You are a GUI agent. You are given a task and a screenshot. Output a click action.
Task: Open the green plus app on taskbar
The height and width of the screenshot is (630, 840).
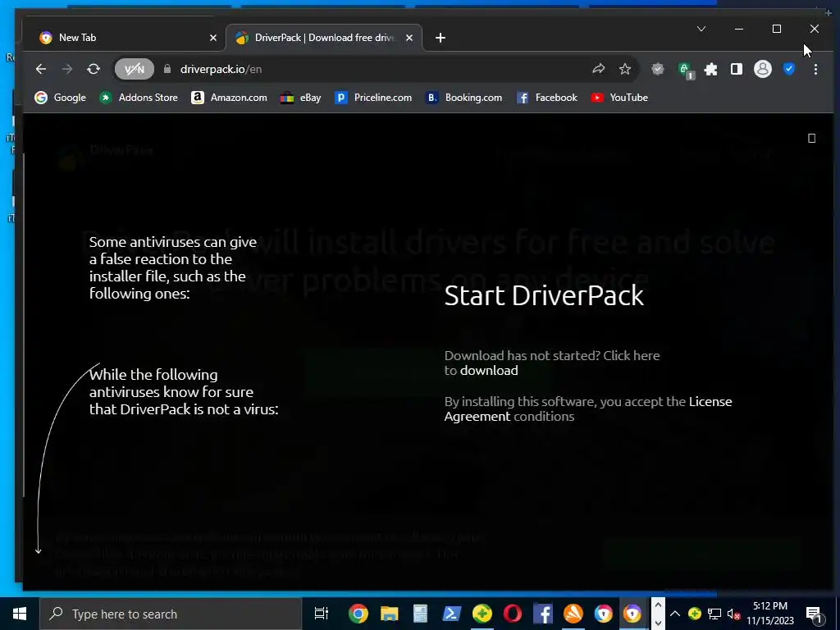click(x=482, y=614)
